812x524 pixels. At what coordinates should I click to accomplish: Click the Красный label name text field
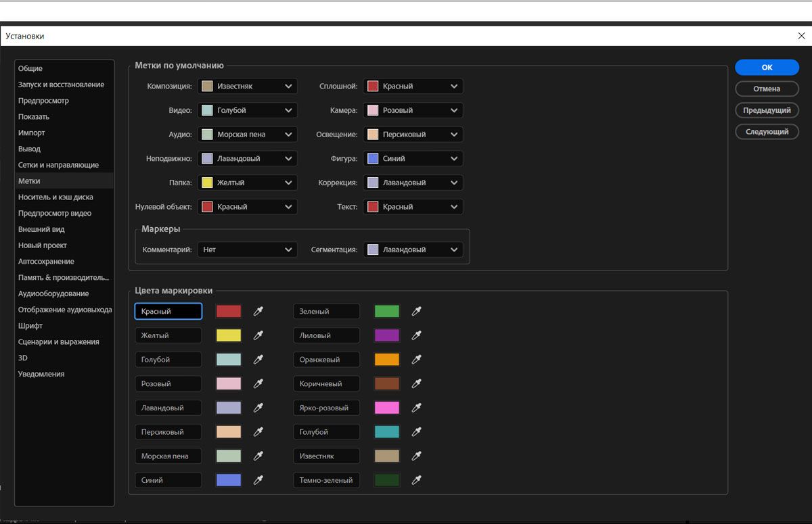click(168, 311)
